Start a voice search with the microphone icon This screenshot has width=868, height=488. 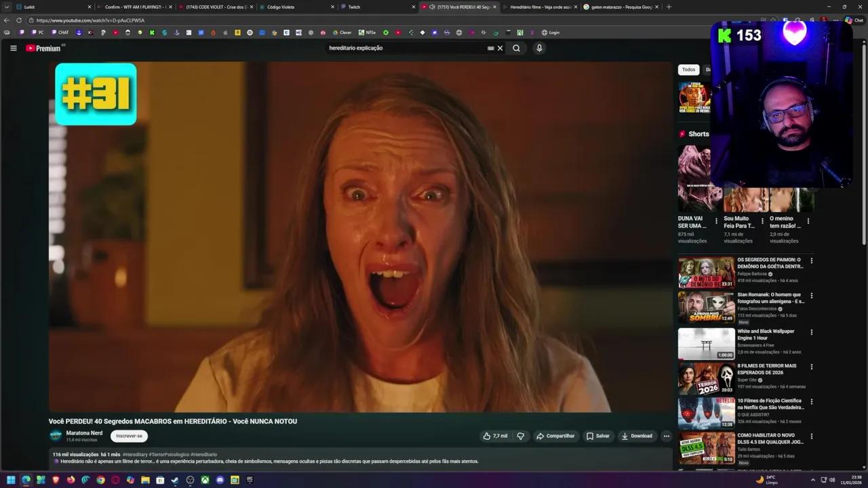(x=539, y=47)
